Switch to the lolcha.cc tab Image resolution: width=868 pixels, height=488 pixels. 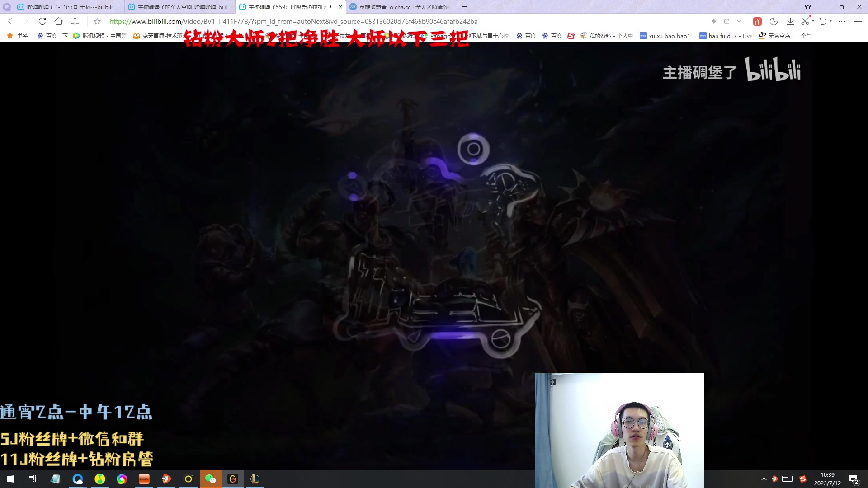402,7
